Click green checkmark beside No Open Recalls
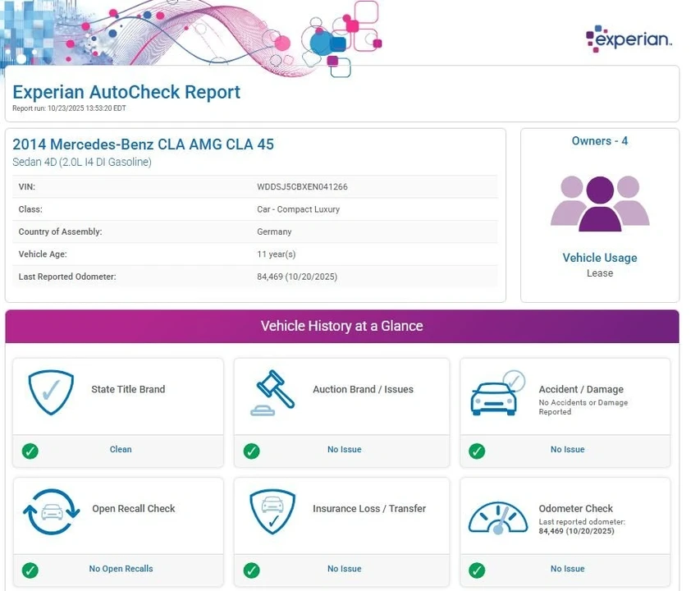700x591 pixels. [30, 570]
